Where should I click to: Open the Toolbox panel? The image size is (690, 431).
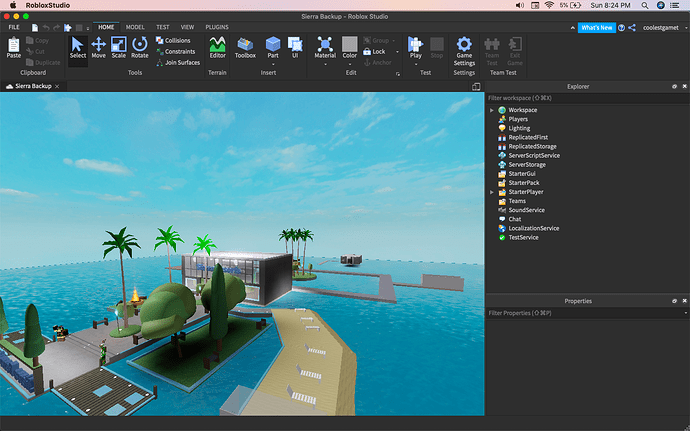point(245,47)
